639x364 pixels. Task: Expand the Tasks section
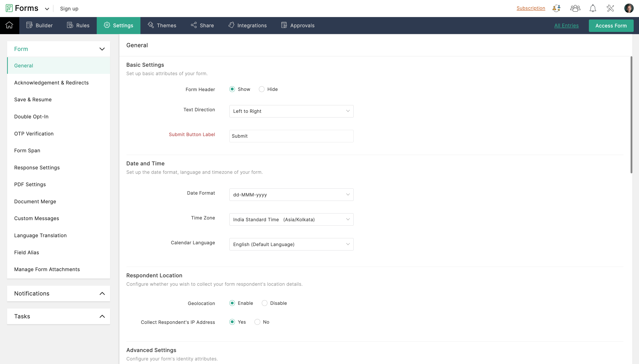tap(59, 316)
